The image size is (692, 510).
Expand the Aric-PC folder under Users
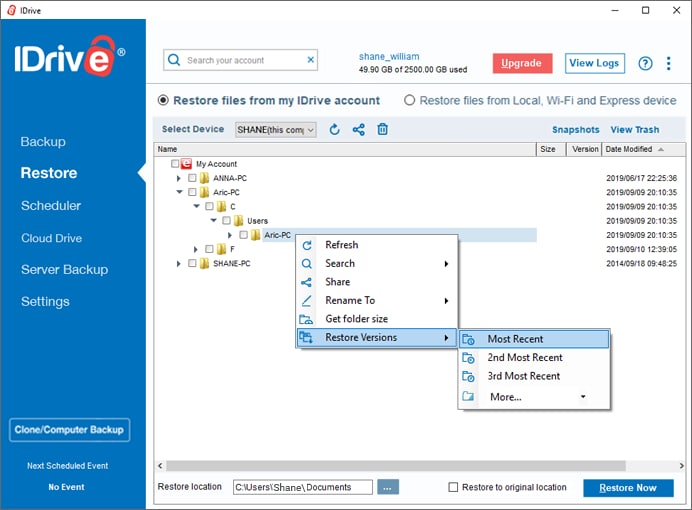tap(229, 235)
